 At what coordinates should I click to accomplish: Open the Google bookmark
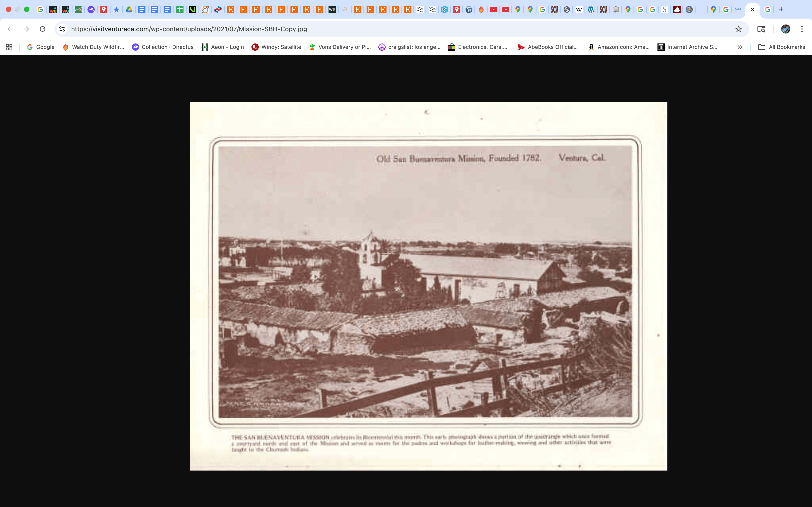41,47
